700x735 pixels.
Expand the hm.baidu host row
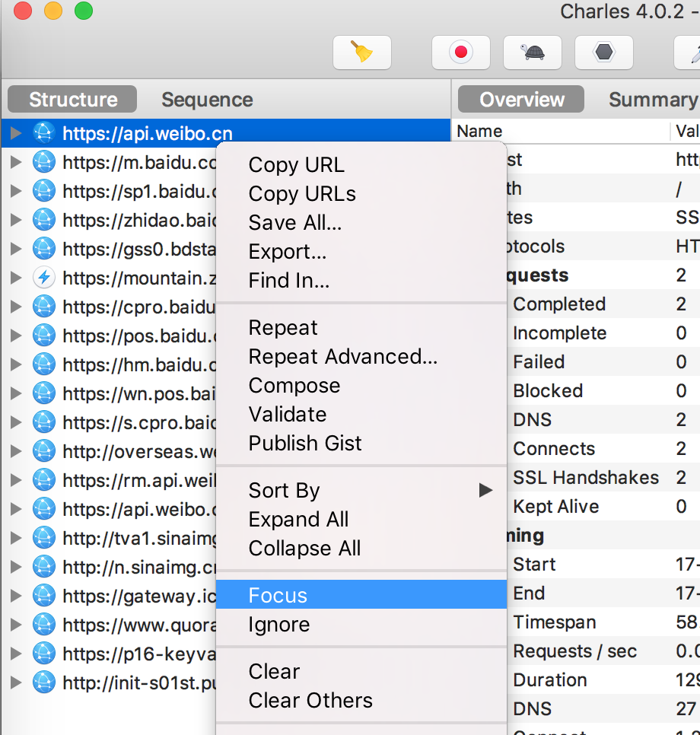(16, 364)
